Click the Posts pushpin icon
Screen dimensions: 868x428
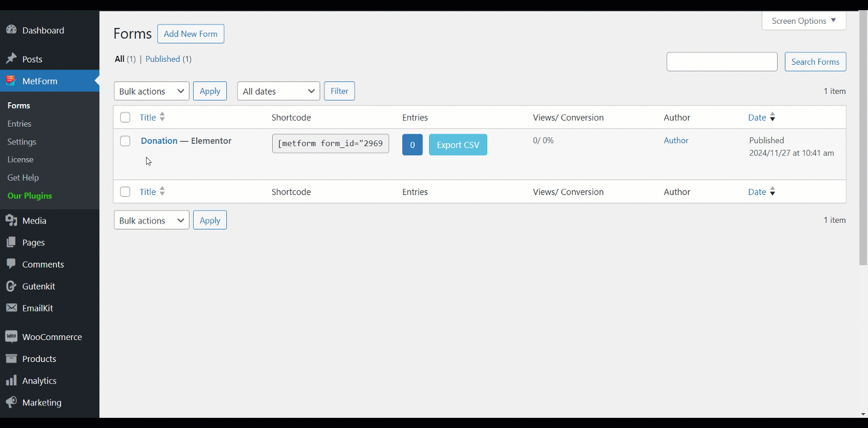[x=11, y=59]
